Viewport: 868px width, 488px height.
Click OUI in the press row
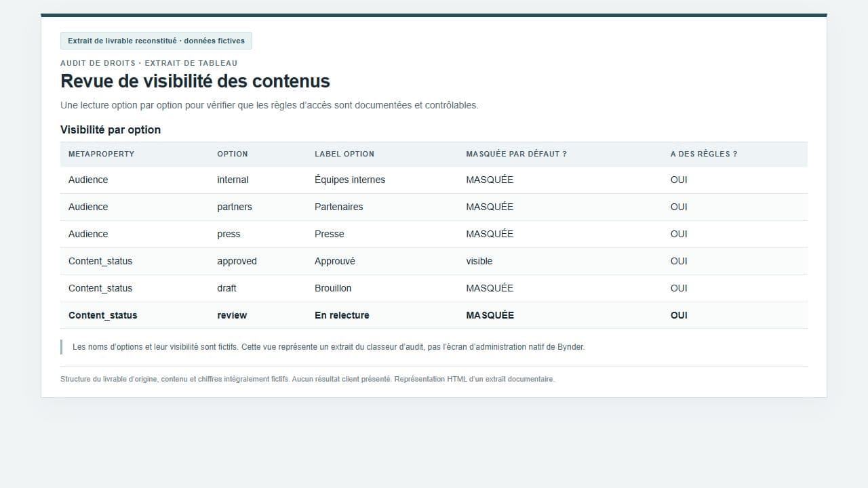pos(679,234)
